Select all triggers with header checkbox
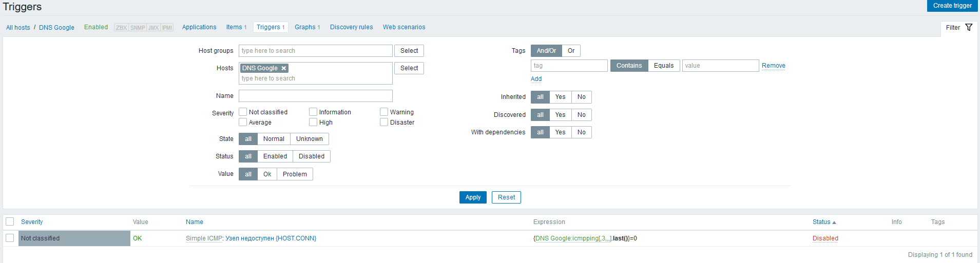The width and height of the screenshot is (980, 263). tap(10, 221)
